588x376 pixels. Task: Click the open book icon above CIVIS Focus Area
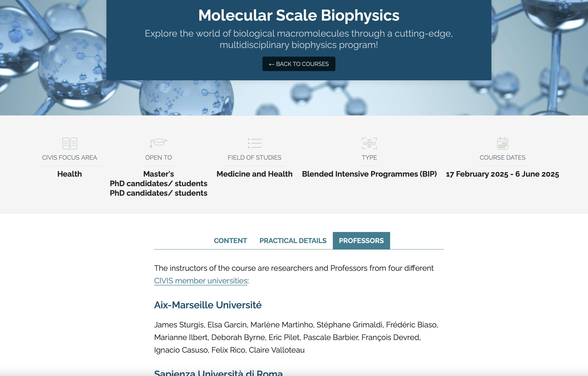click(x=70, y=143)
